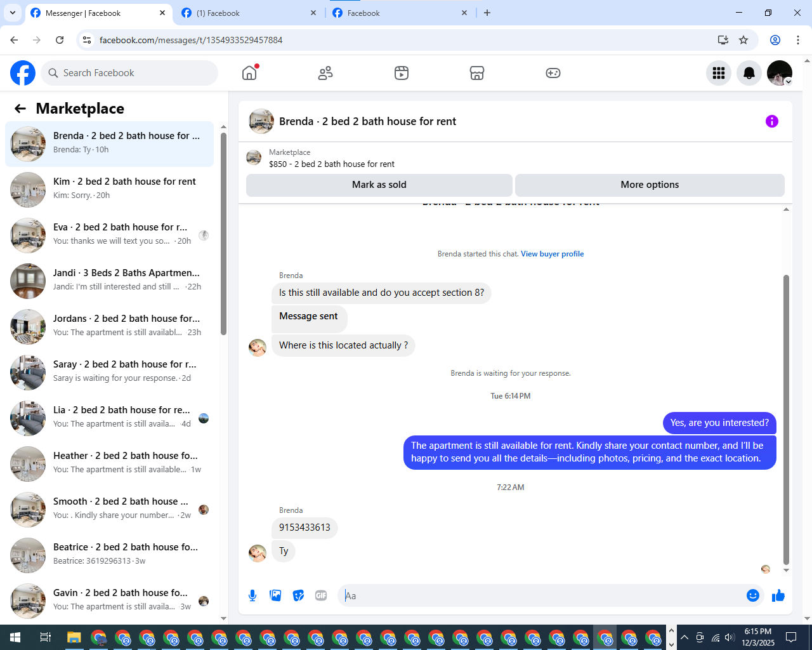This screenshot has height=650, width=812.
Task: Open the Jandi 3 Beds 2 Baths conversation
Action: click(109, 281)
